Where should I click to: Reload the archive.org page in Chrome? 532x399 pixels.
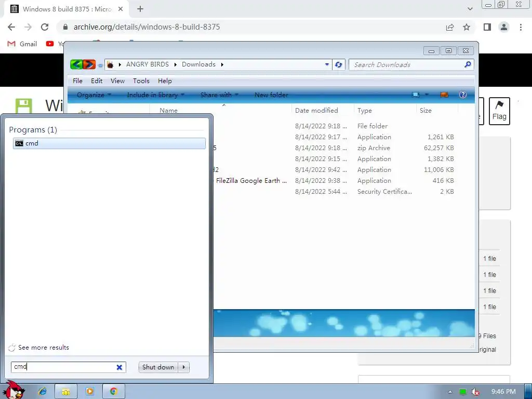(x=45, y=27)
